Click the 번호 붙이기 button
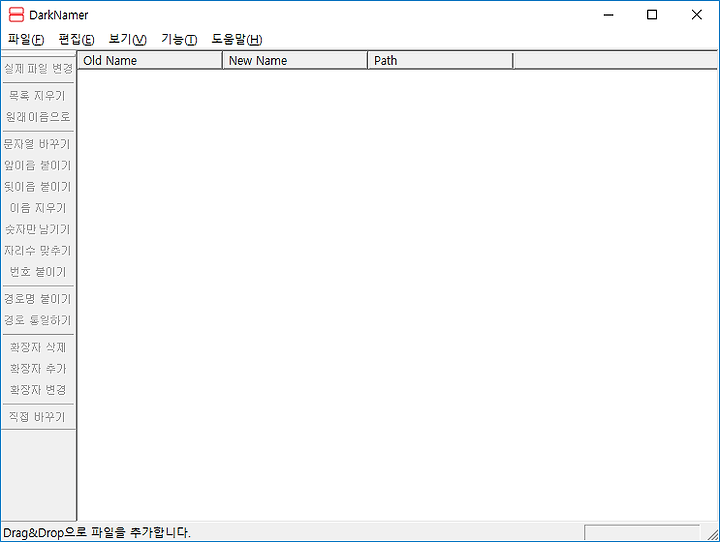Viewport: 720px width, 542px height. [x=38, y=272]
